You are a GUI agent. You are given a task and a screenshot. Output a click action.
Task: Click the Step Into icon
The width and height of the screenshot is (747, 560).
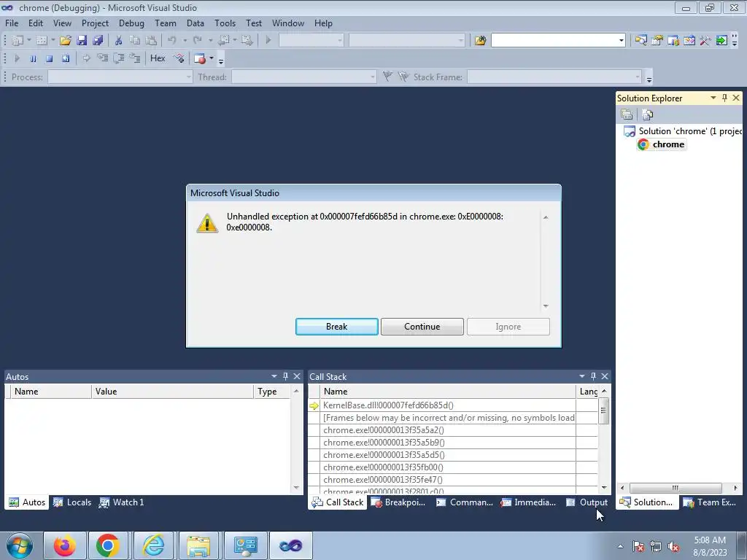click(102, 58)
